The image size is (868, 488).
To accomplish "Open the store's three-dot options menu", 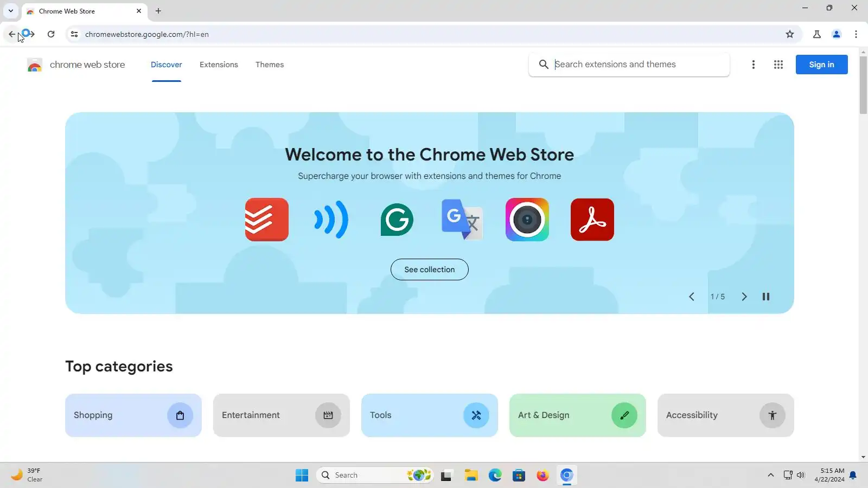I will (754, 65).
